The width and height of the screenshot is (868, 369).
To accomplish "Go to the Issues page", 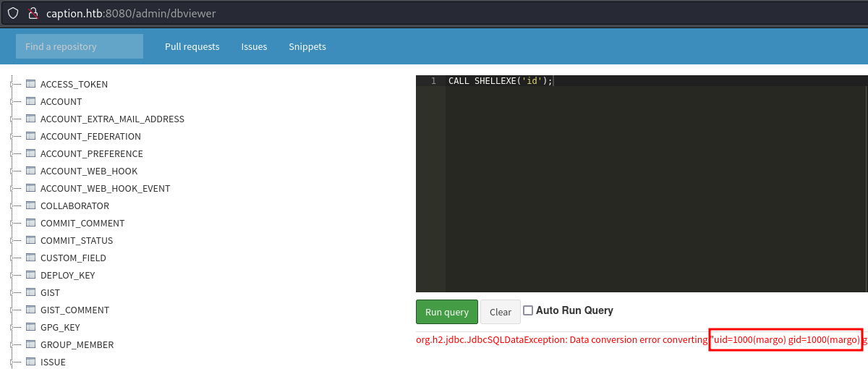I will coord(254,46).
